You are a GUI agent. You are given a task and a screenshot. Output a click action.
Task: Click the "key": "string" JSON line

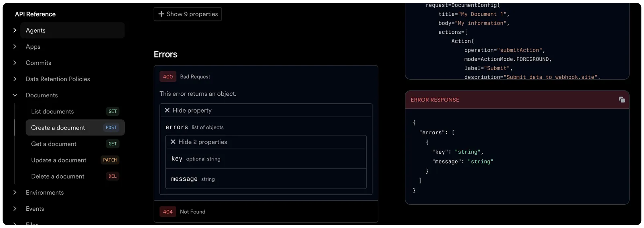(458, 152)
